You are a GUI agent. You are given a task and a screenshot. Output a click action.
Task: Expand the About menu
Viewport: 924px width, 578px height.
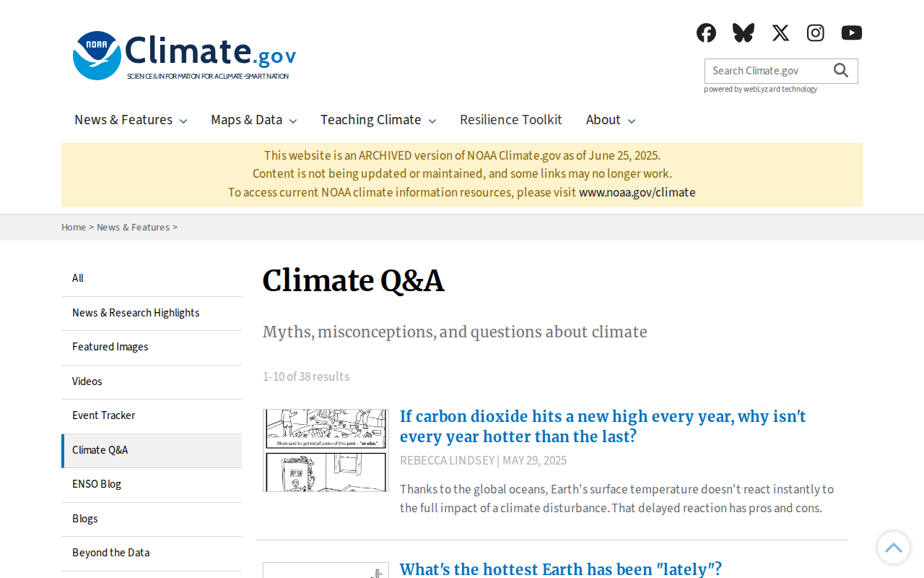pyautogui.click(x=611, y=120)
